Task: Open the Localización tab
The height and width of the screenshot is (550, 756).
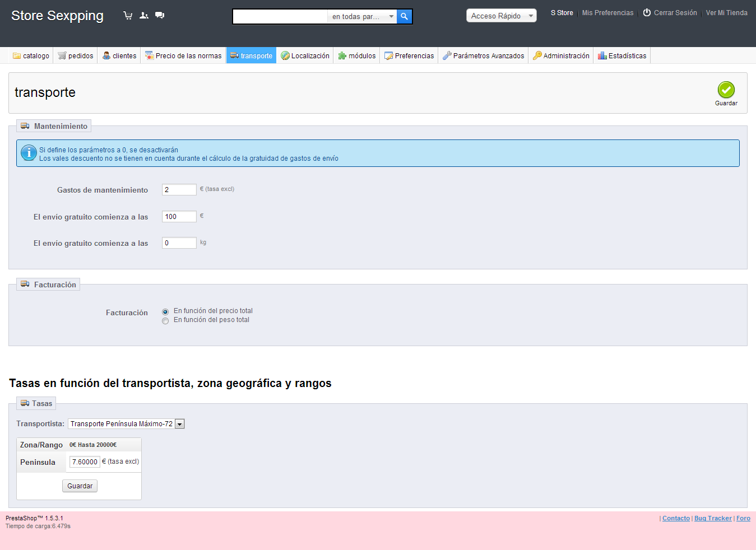Action: (305, 55)
